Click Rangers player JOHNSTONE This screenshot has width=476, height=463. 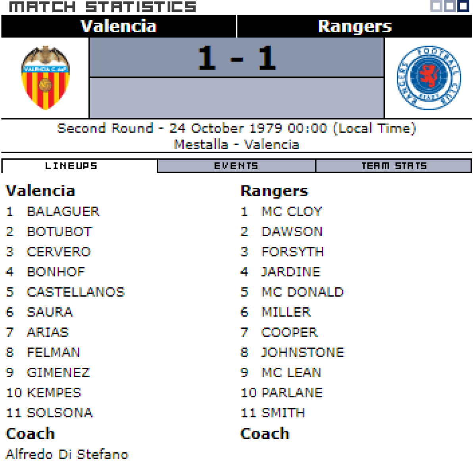click(x=303, y=353)
